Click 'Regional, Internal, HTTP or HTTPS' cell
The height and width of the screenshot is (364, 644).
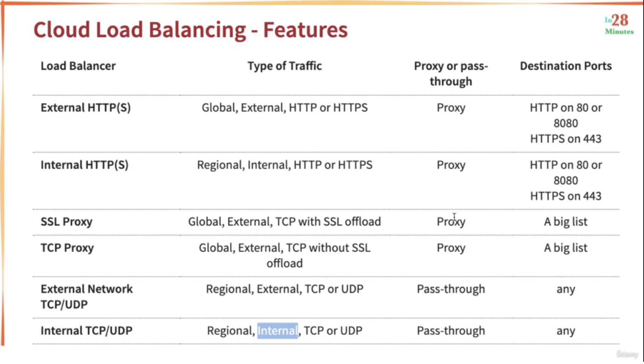coord(284,165)
